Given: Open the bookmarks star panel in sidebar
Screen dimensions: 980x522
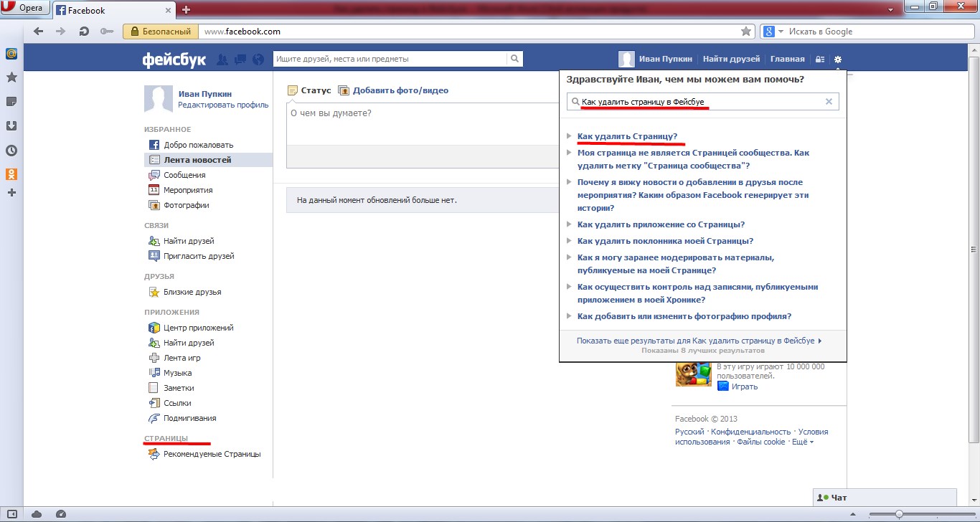Looking at the screenshot, I should point(11,77).
